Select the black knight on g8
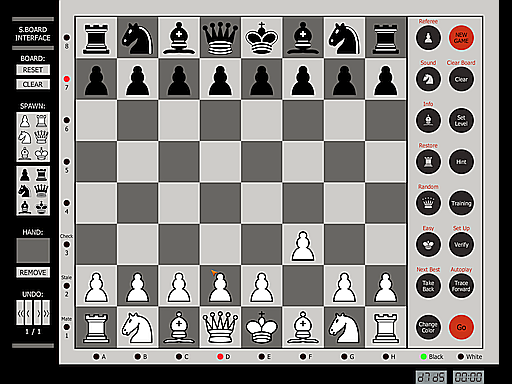 344,38
